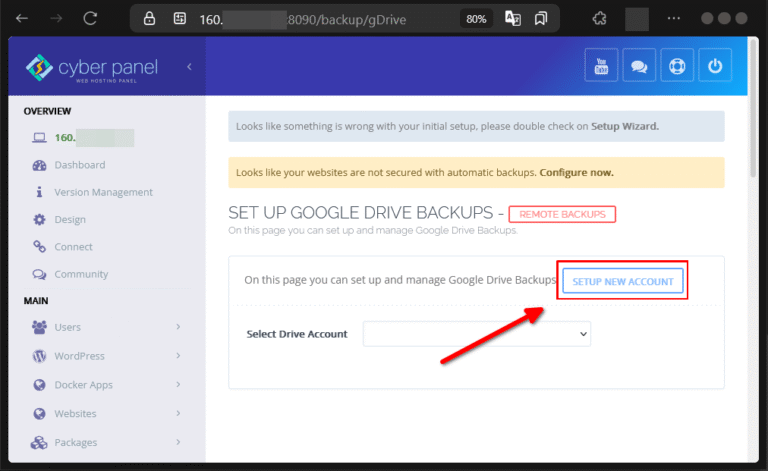Open the YouTube icon button
The height and width of the screenshot is (471, 768).
601,65
